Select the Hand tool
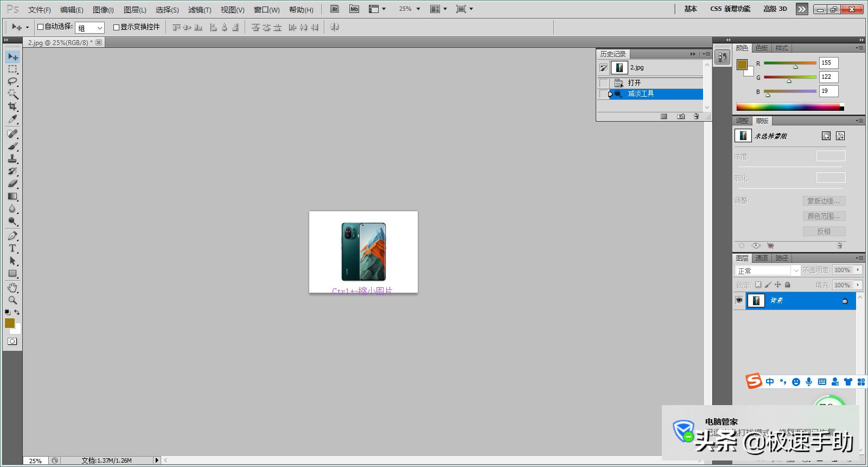Screen dimensions: 868x467 tap(12, 287)
